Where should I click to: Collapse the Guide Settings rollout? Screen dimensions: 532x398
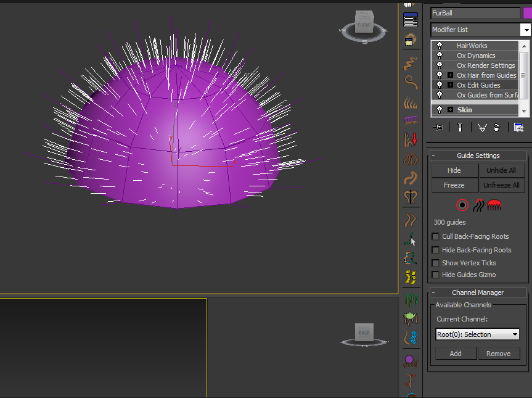[434, 155]
